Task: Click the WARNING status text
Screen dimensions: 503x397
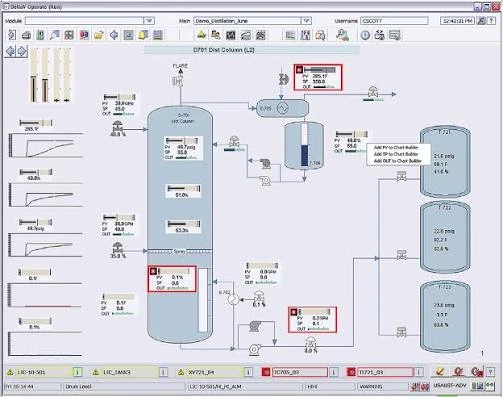Action: pyautogui.click(x=371, y=387)
